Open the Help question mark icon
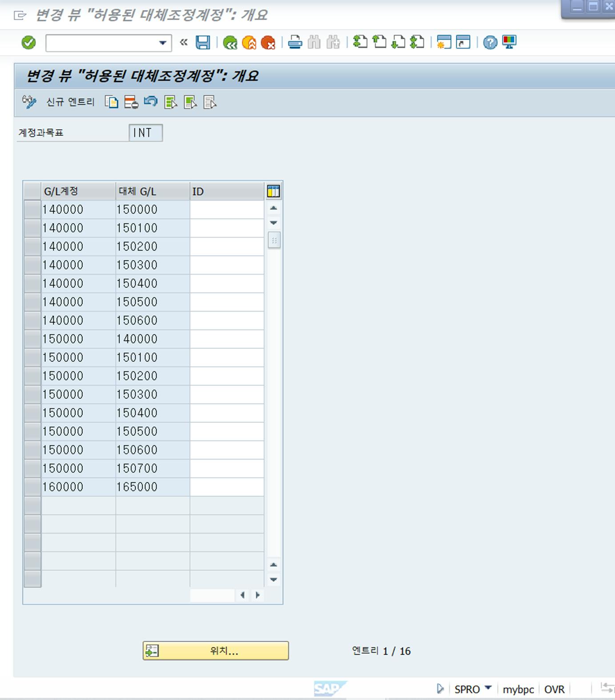 coord(490,43)
